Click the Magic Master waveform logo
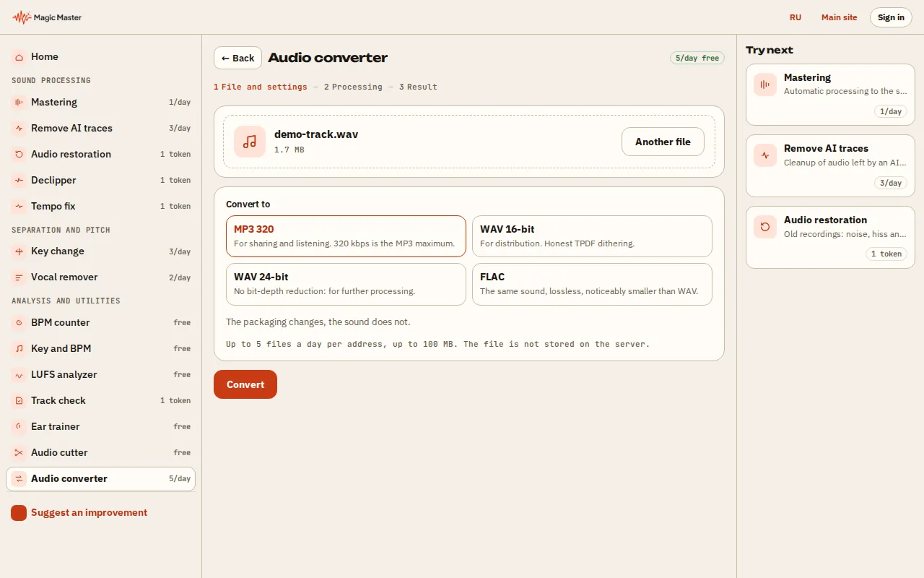Image resolution: width=924 pixels, height=578 pixels. pyautogui.click(x=22, y=17)
